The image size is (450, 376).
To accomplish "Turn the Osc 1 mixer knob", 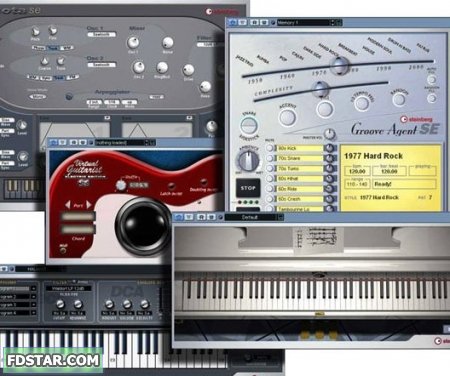I will tap(133, 43).
